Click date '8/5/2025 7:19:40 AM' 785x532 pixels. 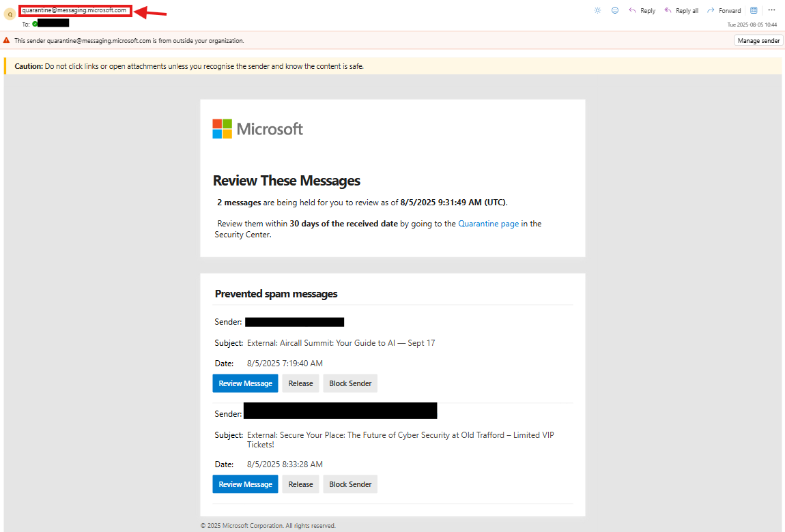pos(285,364)
